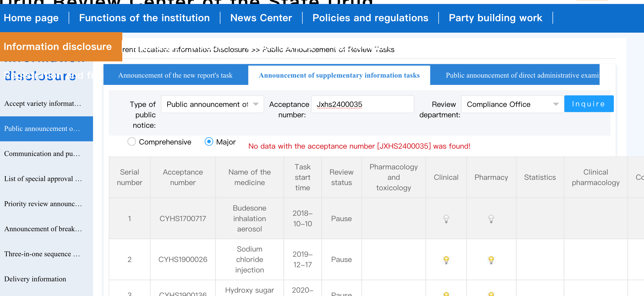644x296 pixels.
Task: Open the Type of public notice dropdown
Action: 212,104
